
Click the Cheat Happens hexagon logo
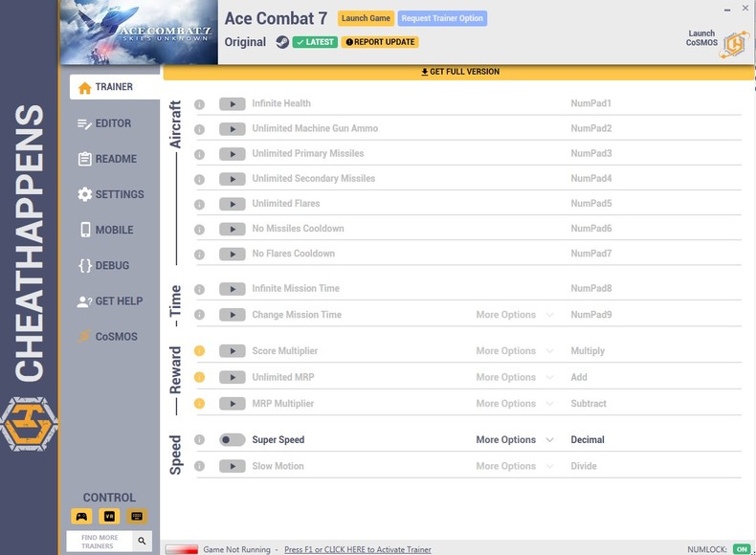(x=29, y=424)
